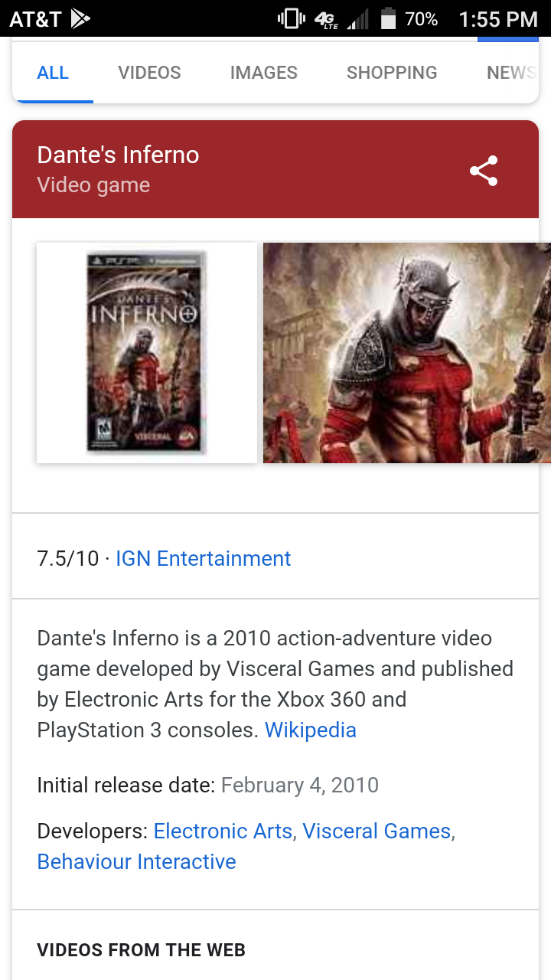View the Dante character artwork image

click(407, 353)
